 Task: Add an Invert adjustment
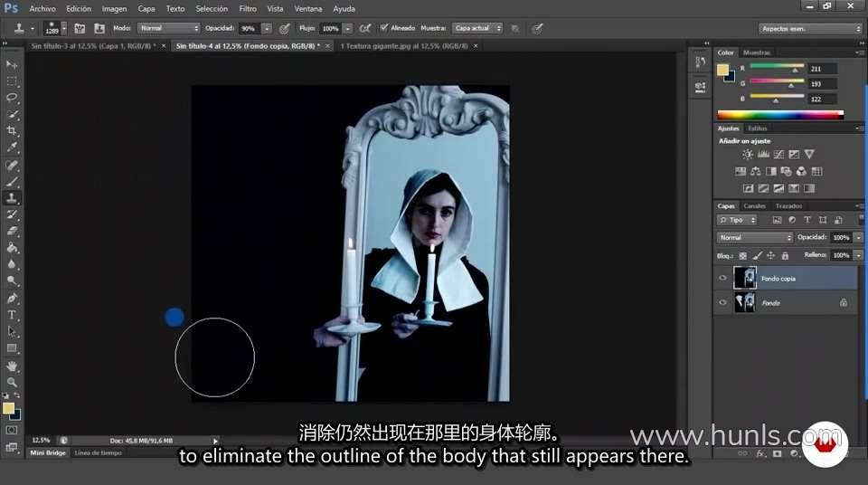tap(748, 188)
